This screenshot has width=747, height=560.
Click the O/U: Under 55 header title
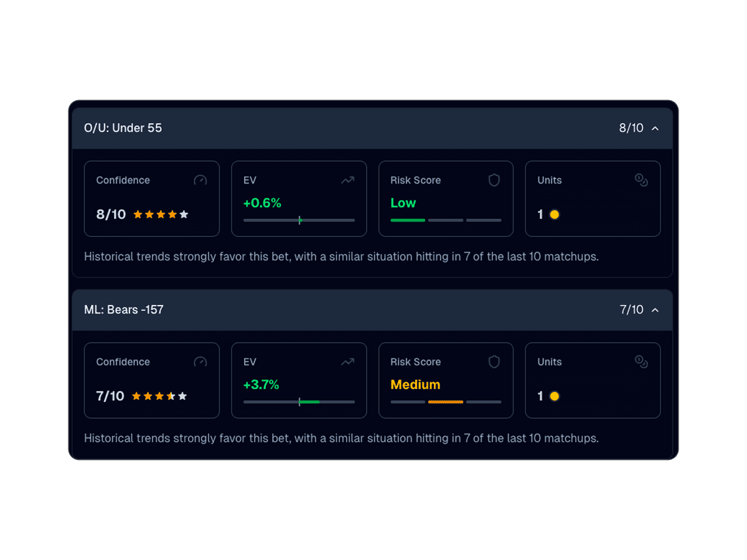point(123,128)
